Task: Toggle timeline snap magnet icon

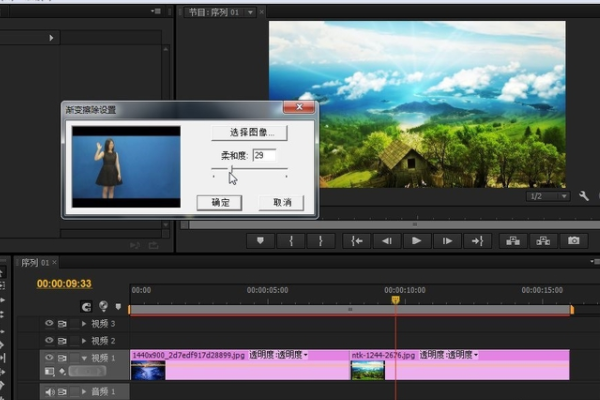Action: [x=86, y=306]
